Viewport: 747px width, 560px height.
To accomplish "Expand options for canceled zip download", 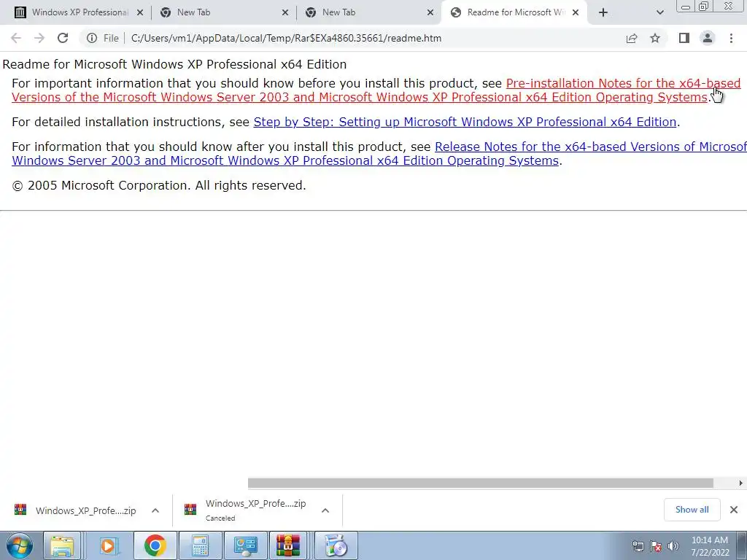I will pyautogui.click(x=325, y=510).
